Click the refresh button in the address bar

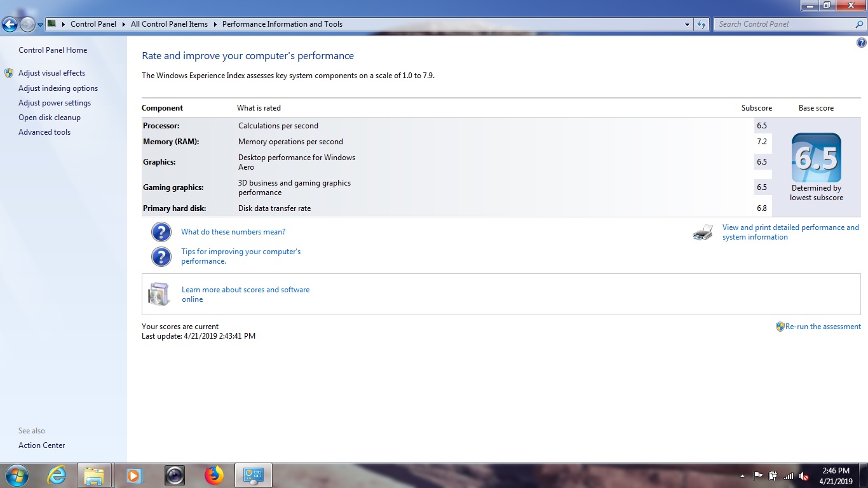pos(702,24)
